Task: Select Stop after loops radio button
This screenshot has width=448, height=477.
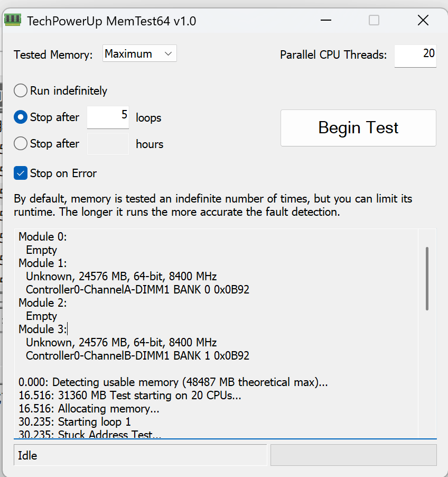Action: pyautogui.click(x=21, y=117)
